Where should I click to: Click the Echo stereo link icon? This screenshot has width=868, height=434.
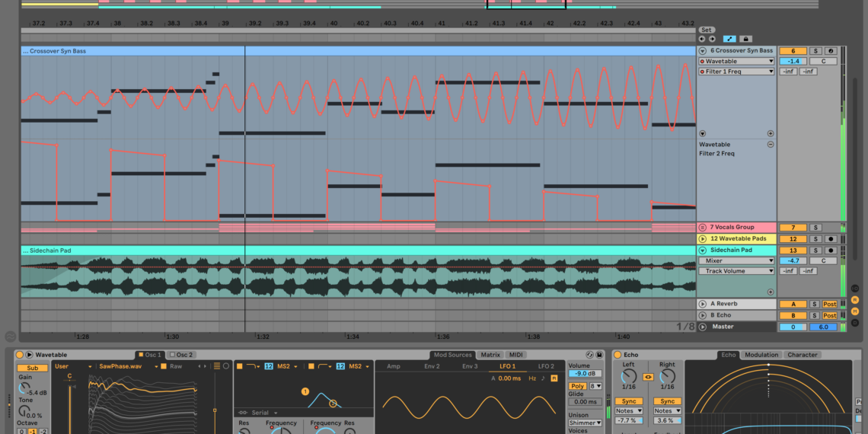(649, 376)
